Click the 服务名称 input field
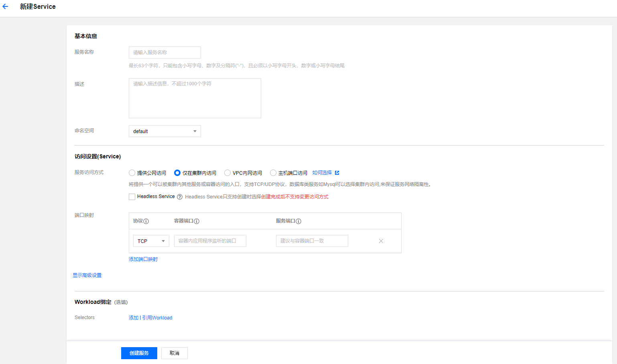The height and width of the screenshot is (364, 617). [164, 53]
